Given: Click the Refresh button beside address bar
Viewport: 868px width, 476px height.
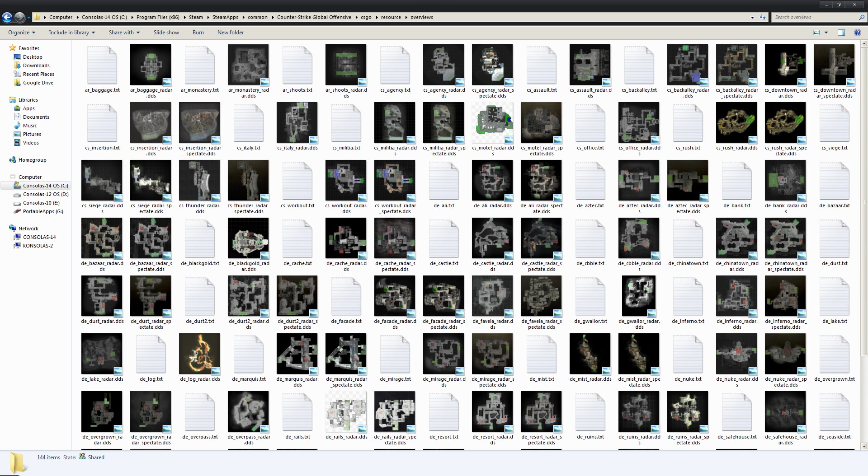Looking at the screenshot, I should [x=763, y=17].
